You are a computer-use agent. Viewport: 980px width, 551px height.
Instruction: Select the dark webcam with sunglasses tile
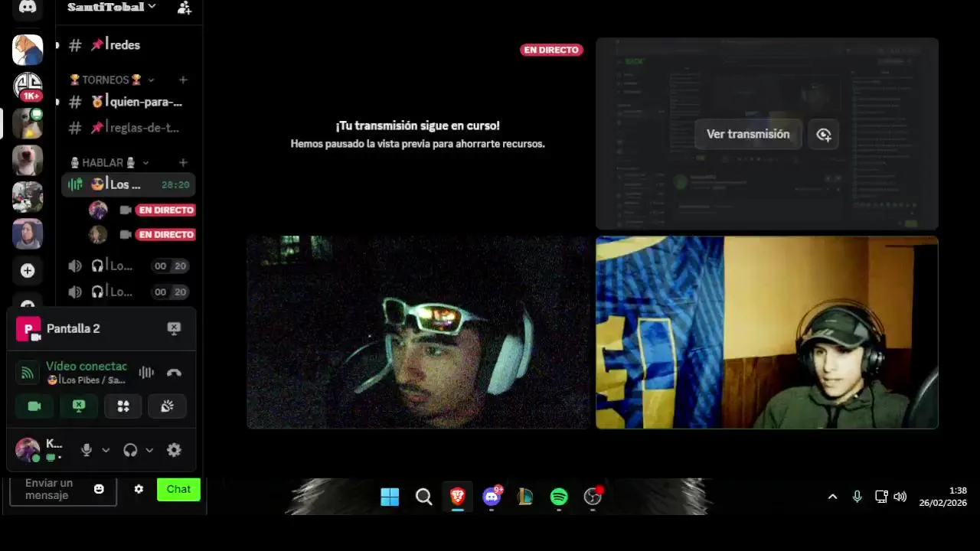418,332
